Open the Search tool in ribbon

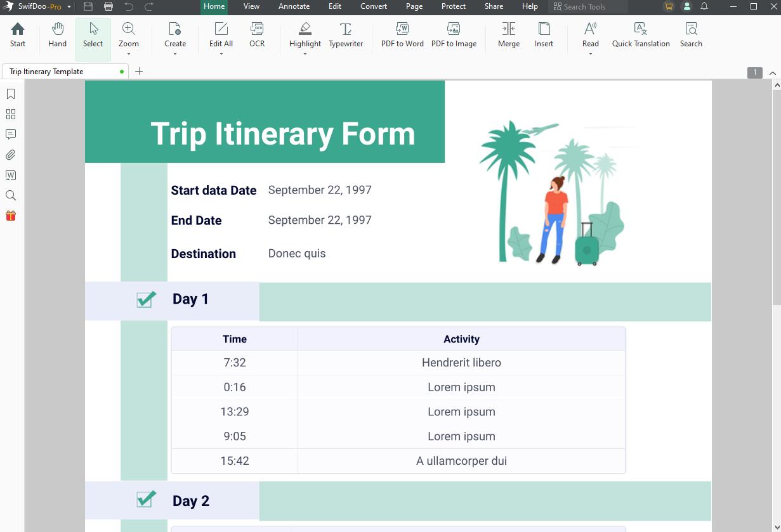[x=691, y=36]
